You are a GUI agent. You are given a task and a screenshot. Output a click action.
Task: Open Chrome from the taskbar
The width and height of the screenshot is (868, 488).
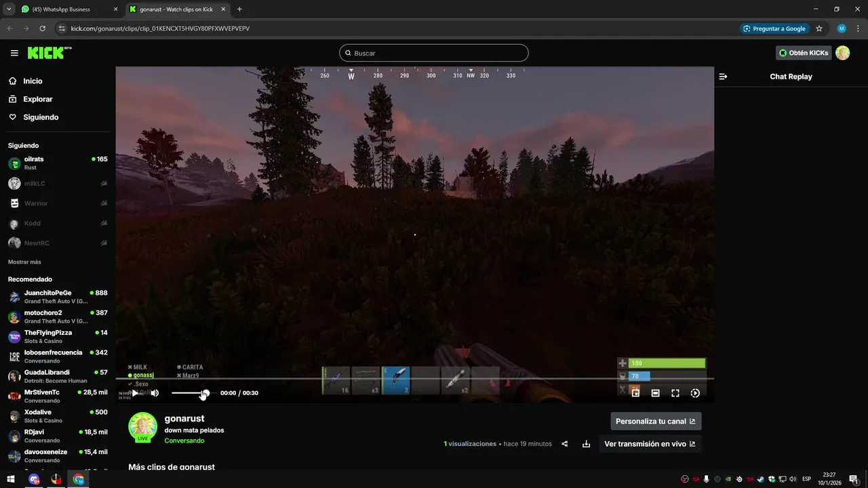[79, 479]
